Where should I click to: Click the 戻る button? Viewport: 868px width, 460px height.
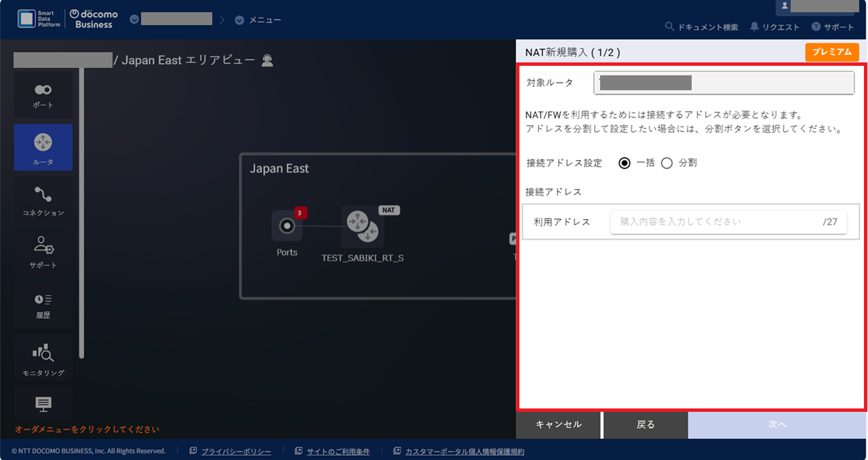point(646,425)
